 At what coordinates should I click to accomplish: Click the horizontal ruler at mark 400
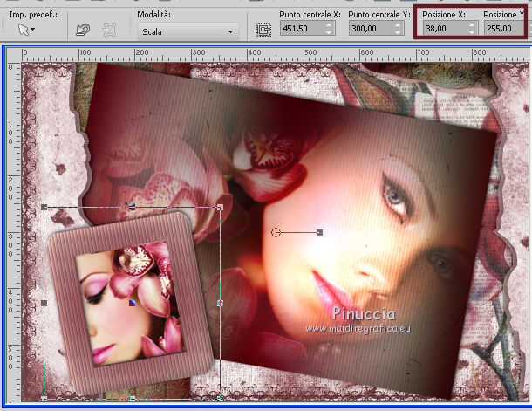pyautogui.click(x=254, y=52)
